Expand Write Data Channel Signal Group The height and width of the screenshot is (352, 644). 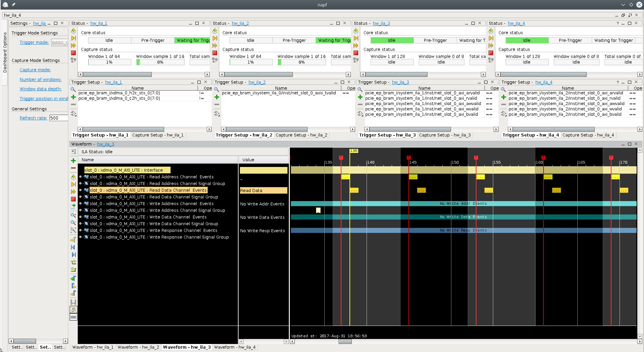(x=80, y=224)
